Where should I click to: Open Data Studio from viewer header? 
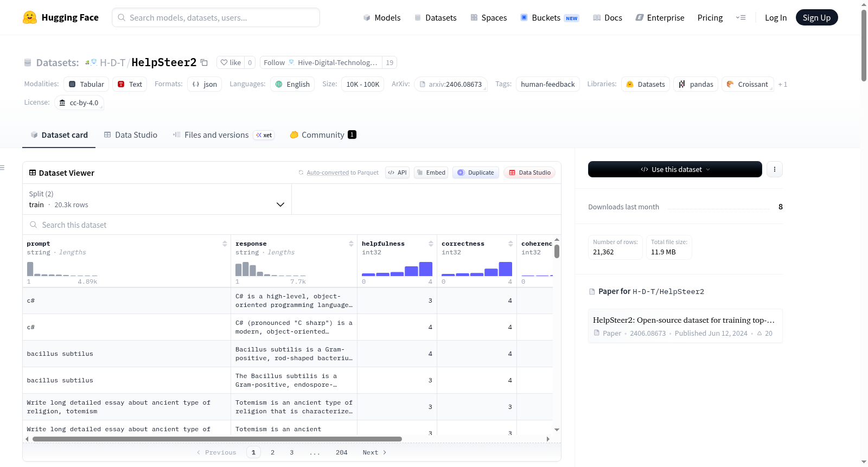(529, 172)
